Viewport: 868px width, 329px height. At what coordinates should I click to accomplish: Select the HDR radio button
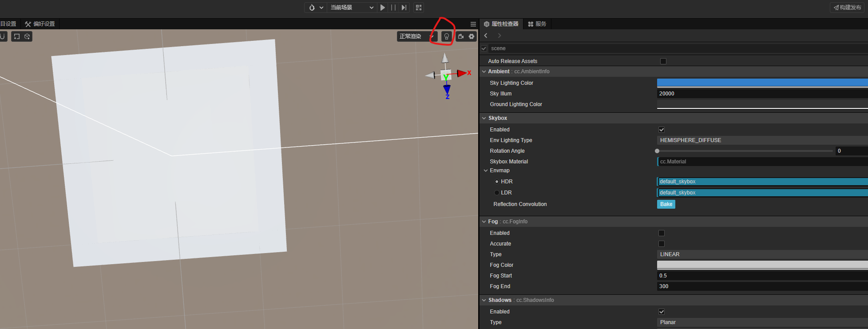tap(497, 182)
